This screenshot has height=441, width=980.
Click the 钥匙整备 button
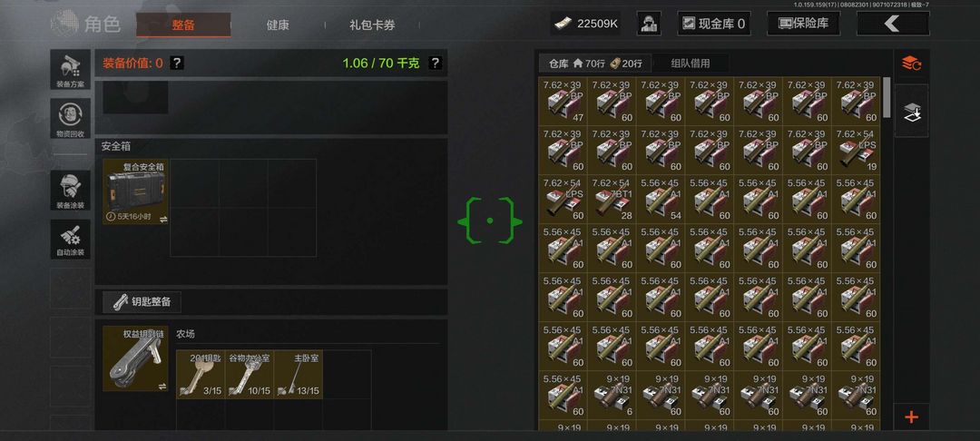tap(142, 302)
